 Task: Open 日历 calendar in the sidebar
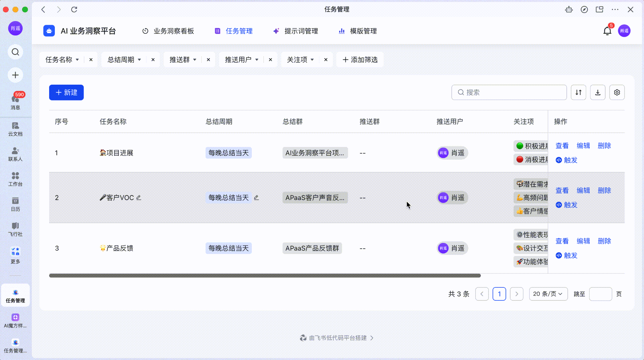pos(15,204)
